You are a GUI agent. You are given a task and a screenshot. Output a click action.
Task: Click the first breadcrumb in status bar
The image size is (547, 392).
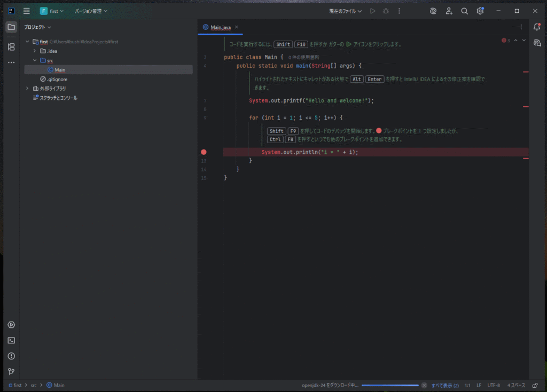pos(15,386)
